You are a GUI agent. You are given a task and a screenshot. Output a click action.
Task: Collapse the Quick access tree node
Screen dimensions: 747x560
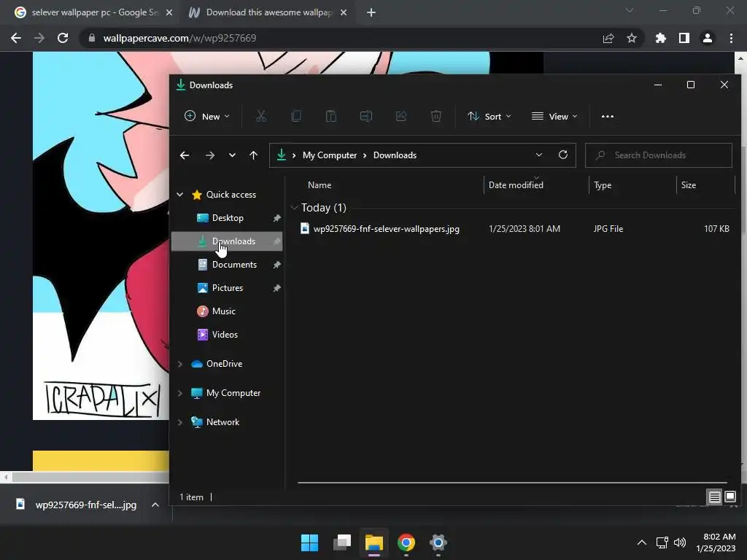click(180, 194)
